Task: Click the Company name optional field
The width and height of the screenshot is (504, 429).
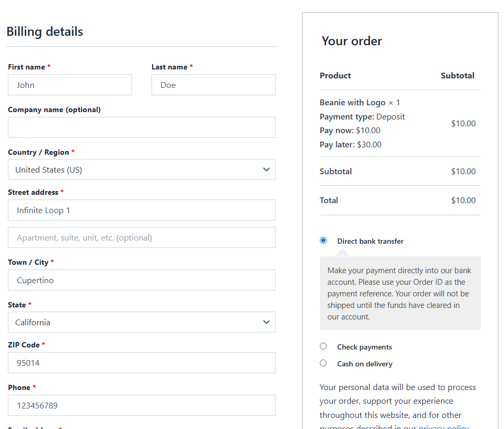Action: coord(142,127)
